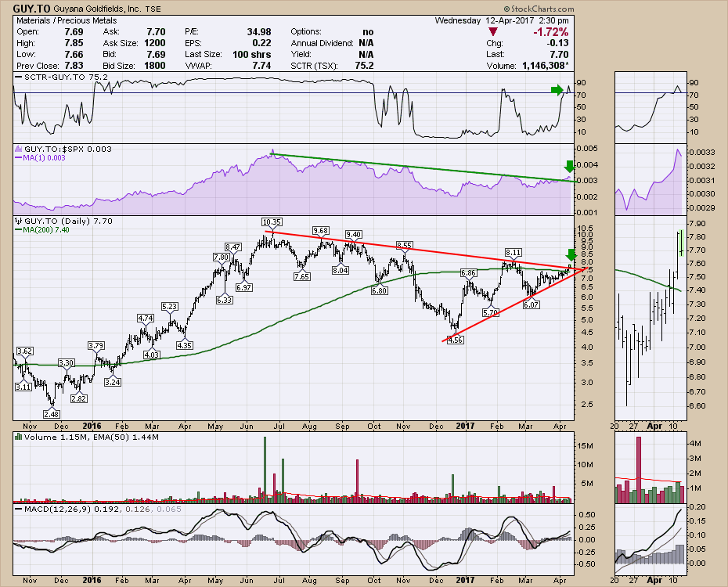Image resolution: width=728 pixels, height=587 pixels.
Task: Click the 8.11 February high price label
Action: click(513, 253)
